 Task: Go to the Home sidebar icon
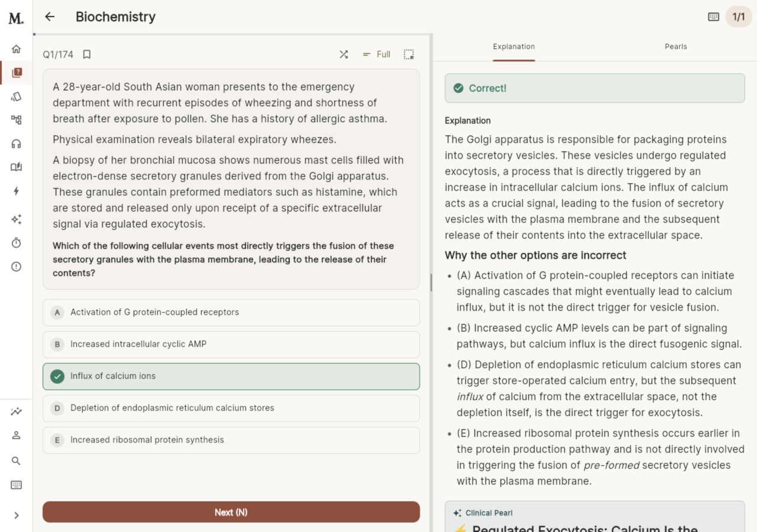coord(16,49)
